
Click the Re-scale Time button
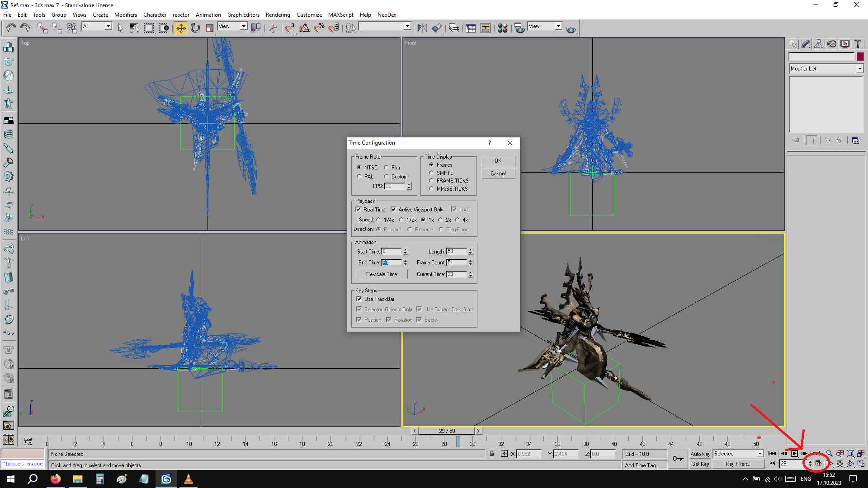point(381,274)
